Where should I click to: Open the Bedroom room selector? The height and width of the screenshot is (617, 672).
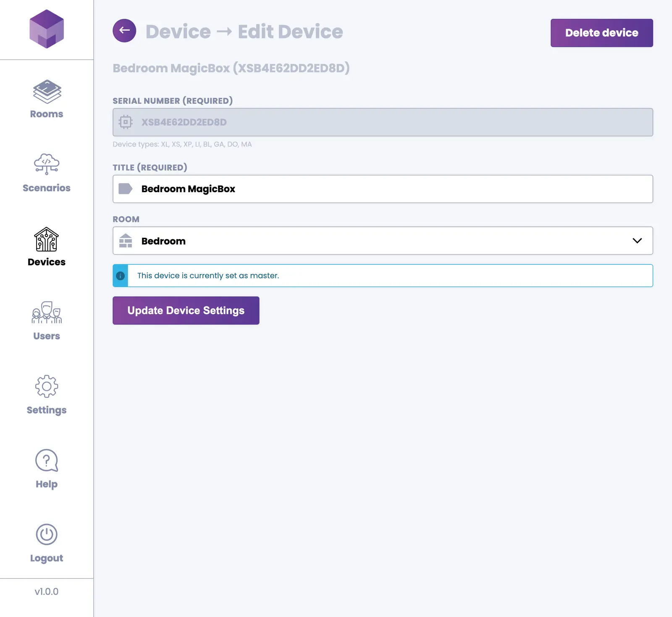pos(378,241)
